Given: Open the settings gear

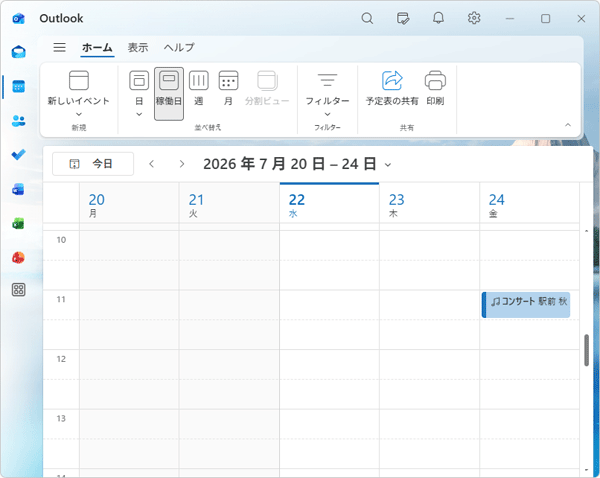Looking at the screenshot, I should (x=474, y=18).
